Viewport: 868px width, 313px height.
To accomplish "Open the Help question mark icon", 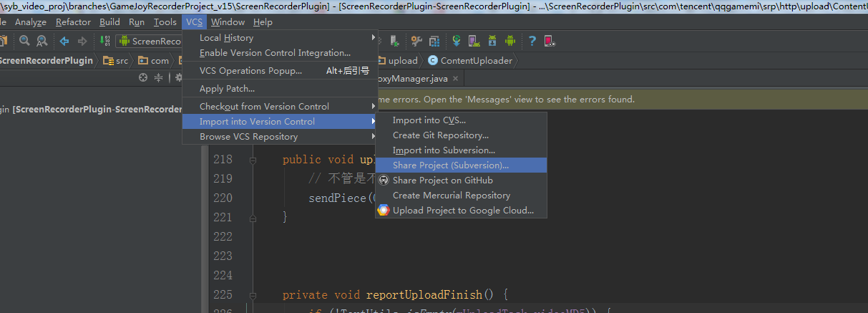I will 532,42.
